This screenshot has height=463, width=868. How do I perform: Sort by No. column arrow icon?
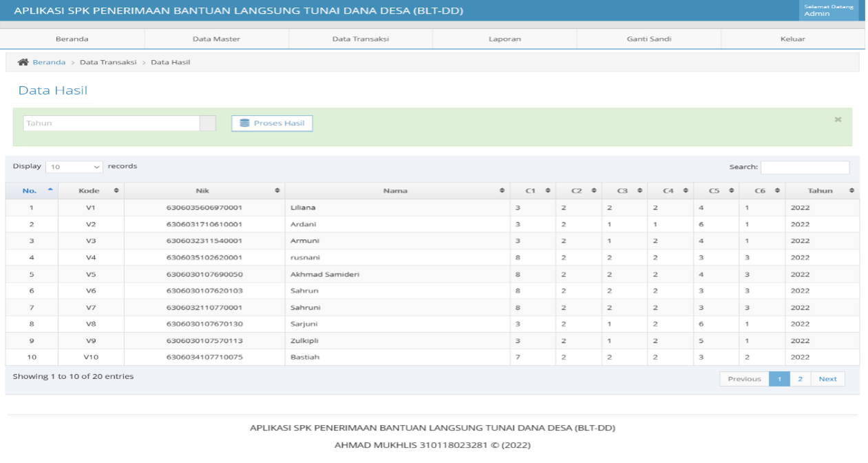pos(50,190)
